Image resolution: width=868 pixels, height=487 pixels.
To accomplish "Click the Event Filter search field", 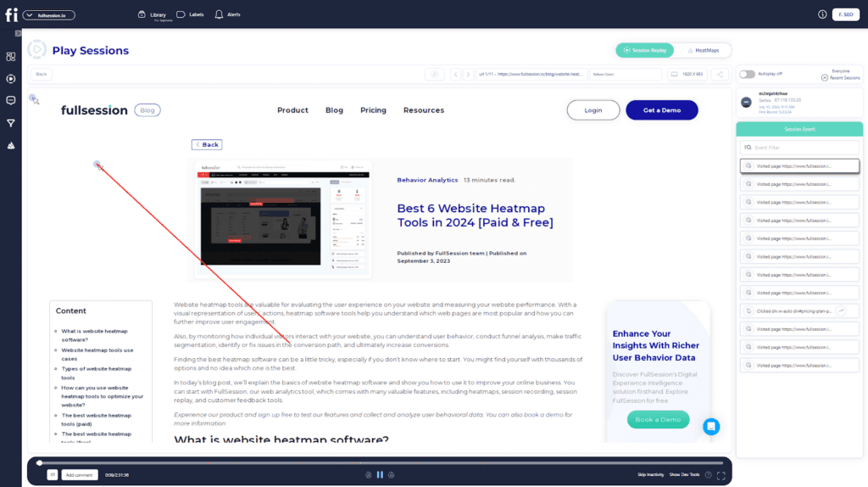I will [x=799, y=147].
